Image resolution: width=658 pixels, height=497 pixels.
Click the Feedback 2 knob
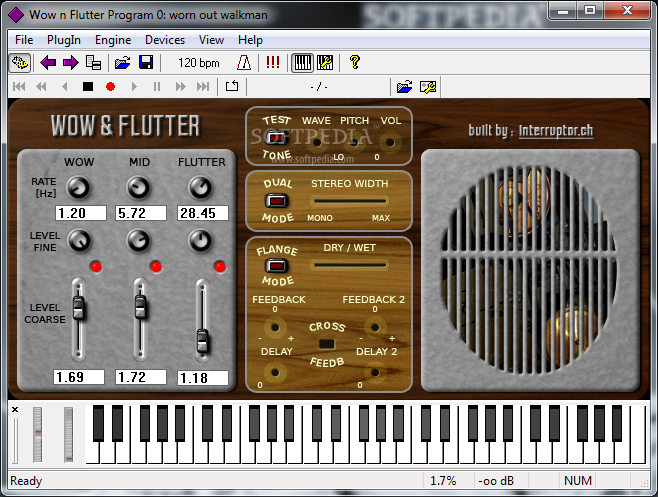click(x=375, y=327)
